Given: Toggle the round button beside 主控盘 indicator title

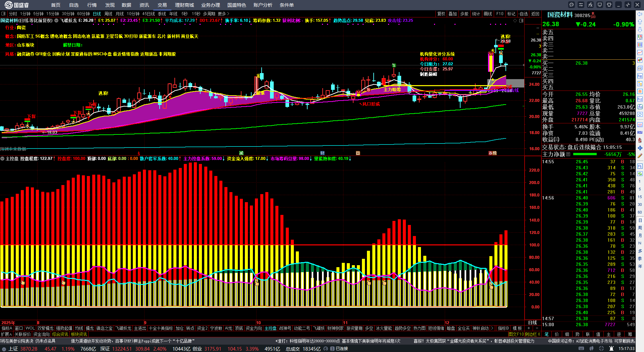Looking at the screenshot, I should [2, 159].
